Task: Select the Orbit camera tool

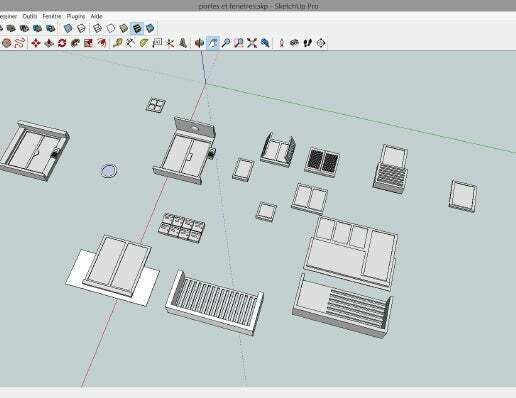Action: [x=199, y=43]
